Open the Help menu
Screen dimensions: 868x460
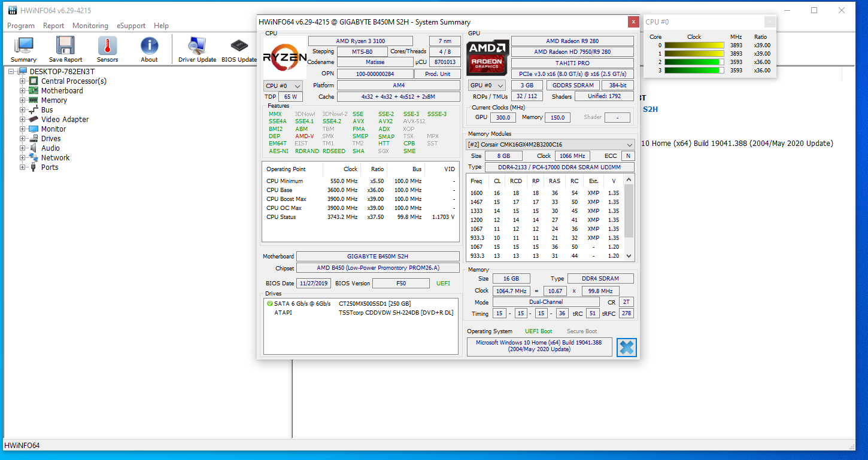161,26
